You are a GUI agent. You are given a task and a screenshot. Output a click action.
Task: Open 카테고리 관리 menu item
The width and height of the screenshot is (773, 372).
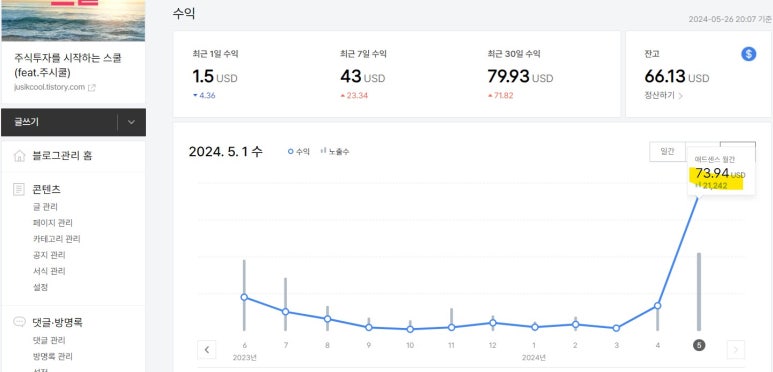(x=56, y=239)
